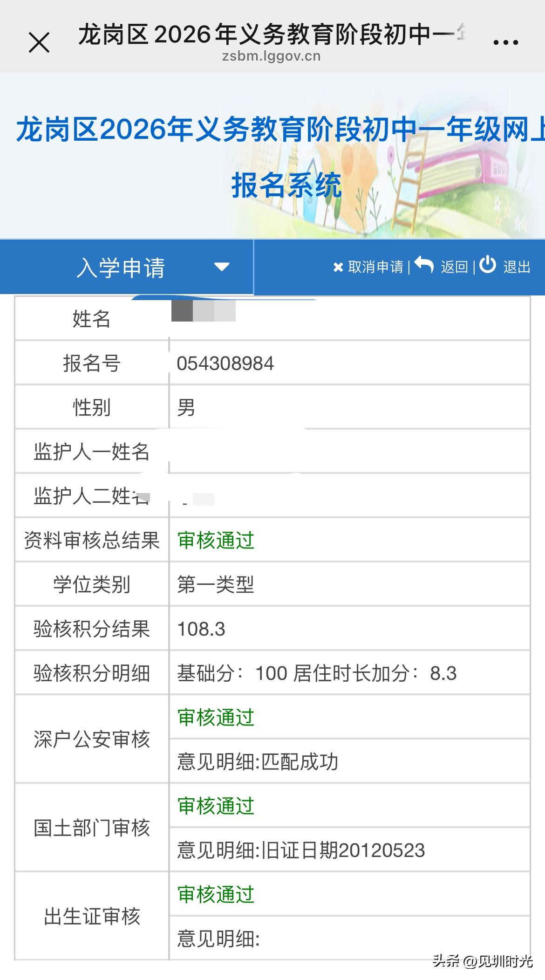
Task: Open the three-dot more options menu
Action: click(x=506, y=43)
